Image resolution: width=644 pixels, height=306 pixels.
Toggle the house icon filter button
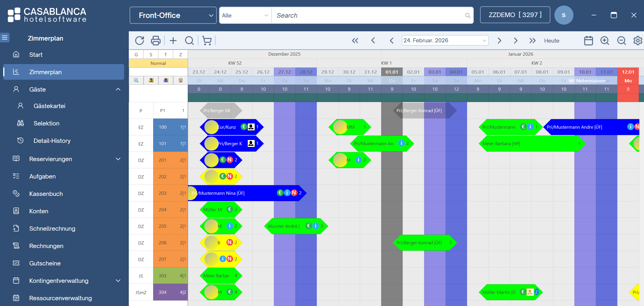[x=180, y=80]
